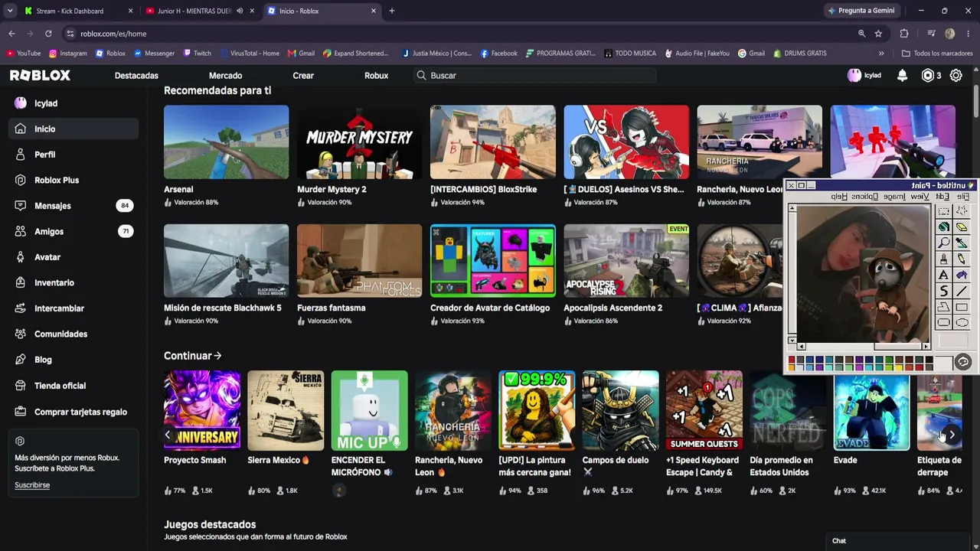Open the Continuar section link
The width and height of the screenshot is (980, 551).
[192, 356]
